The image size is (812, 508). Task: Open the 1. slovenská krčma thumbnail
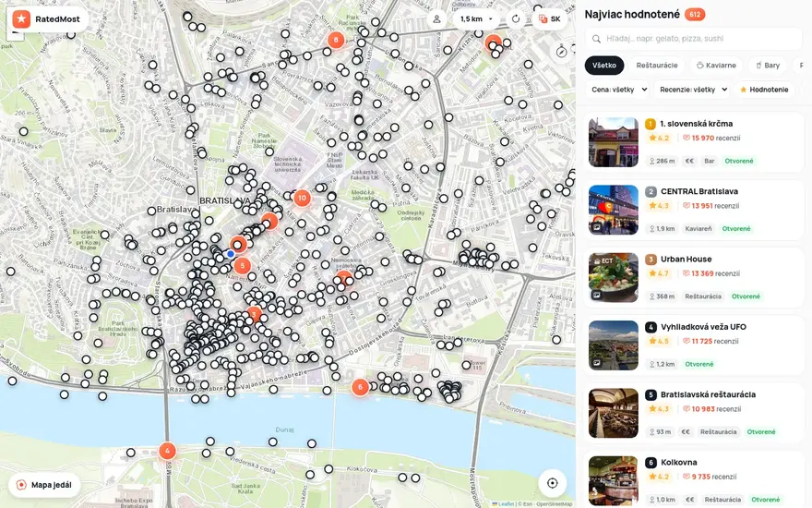(x=613, y=142)
